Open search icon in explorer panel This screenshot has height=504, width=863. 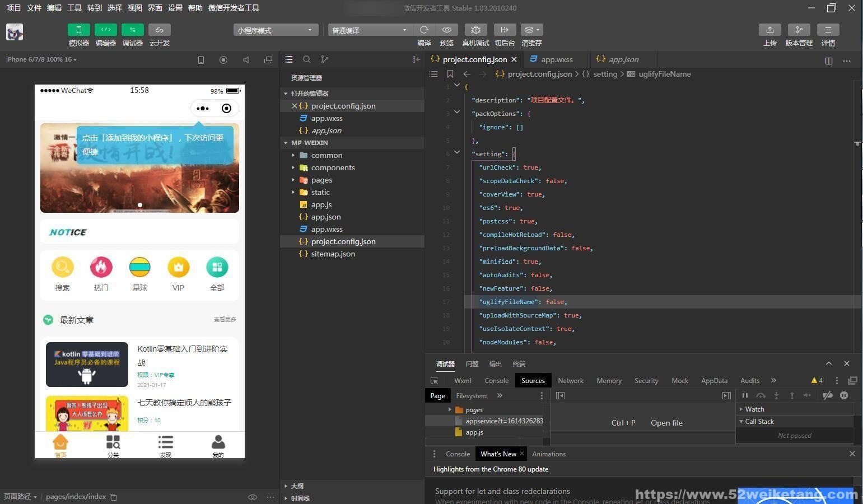point(307,59)
